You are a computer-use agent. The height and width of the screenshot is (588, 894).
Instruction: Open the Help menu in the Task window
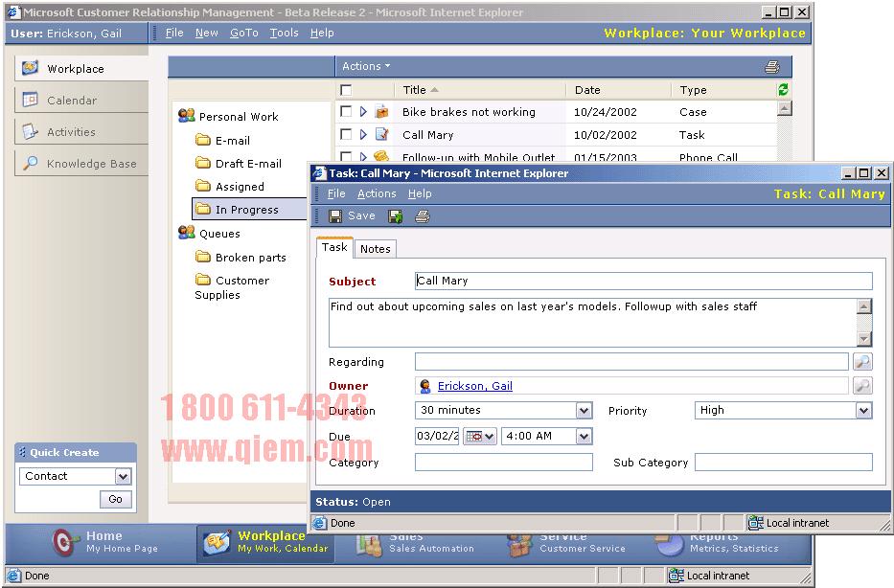[420, 193]
